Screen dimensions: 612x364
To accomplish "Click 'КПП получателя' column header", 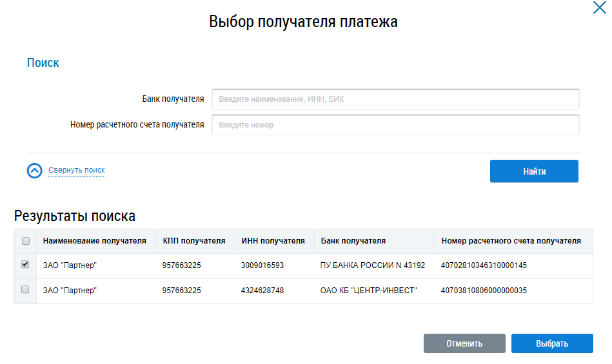I will point(194,241).
